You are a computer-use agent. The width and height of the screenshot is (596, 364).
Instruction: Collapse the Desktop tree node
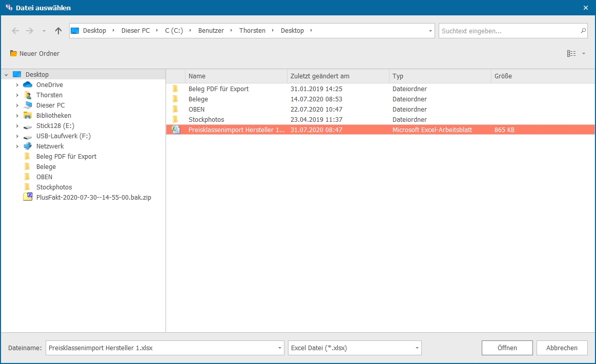[6, 75]
